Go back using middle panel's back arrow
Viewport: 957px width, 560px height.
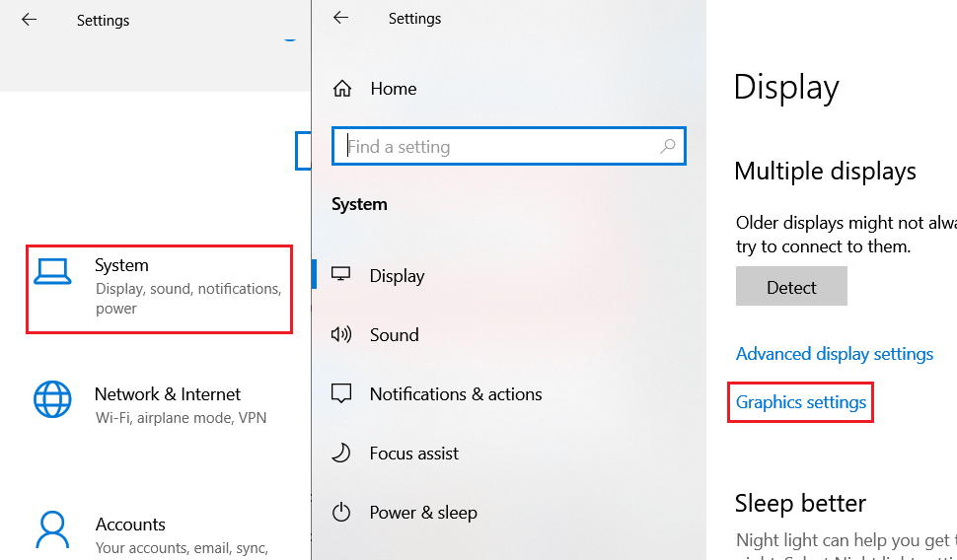pyautogui.click(x=340, y=18)
